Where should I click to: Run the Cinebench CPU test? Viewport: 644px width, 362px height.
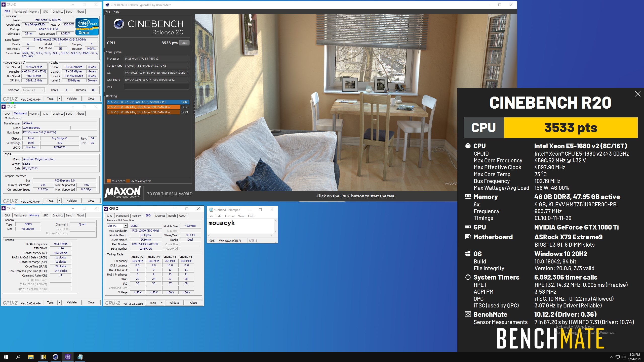[184, 43]
